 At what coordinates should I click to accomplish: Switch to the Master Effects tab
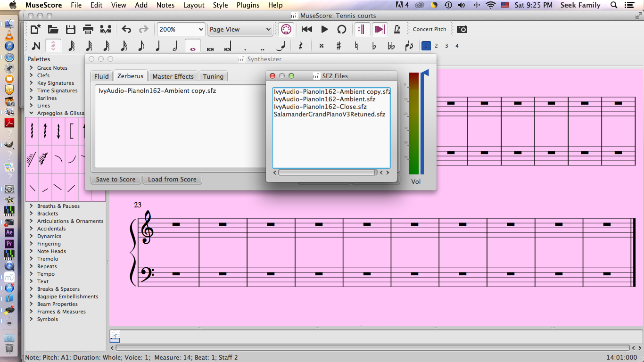coord(173,76)
